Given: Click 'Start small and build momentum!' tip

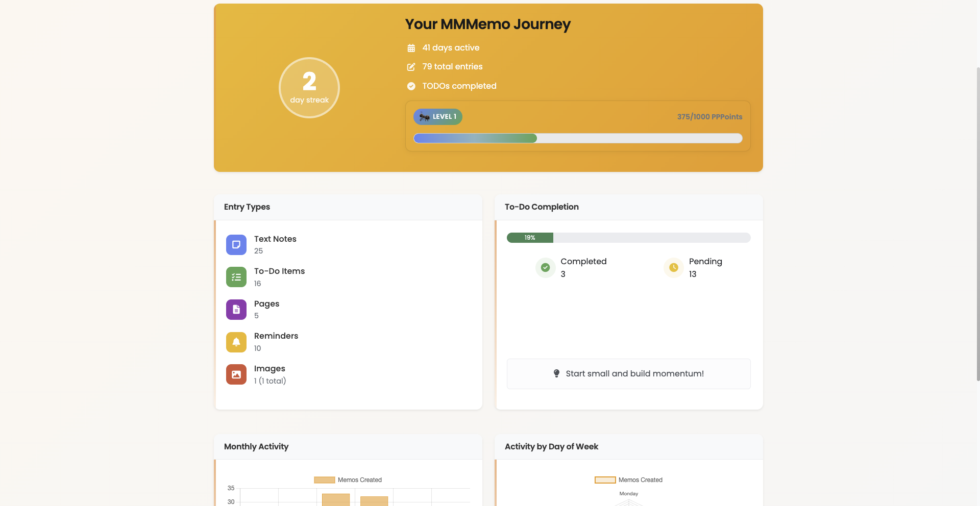Looking at the screenshot, I should tap(634, 373).
